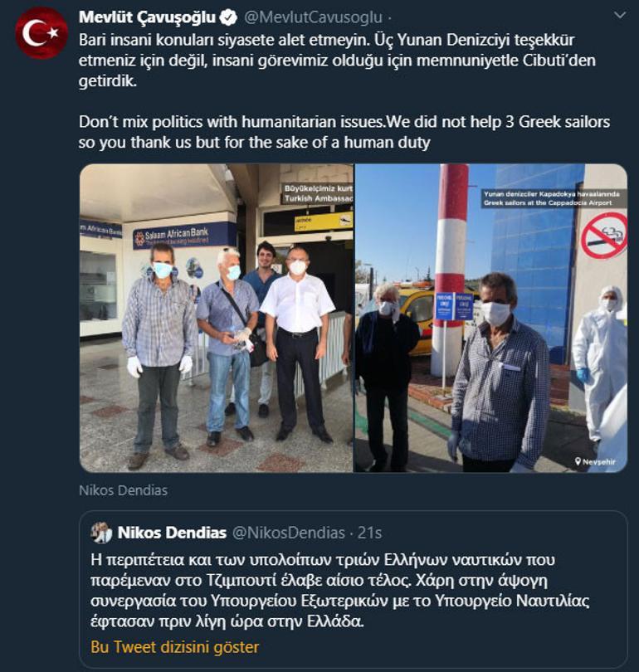Viewport: 639px width, 672px height.
Task: Open the @MevlutCavusoglu handle link
Action: pos(313,17)
